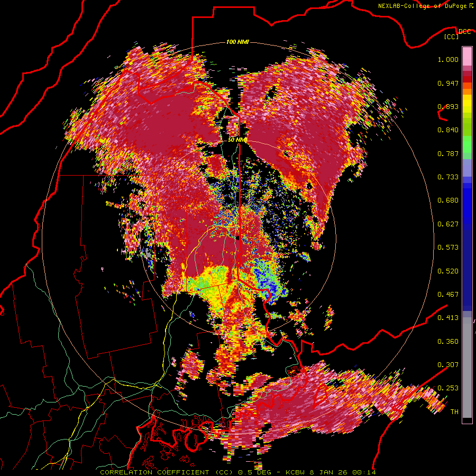Image resolution: width=476 pixels, height=476 pixels.
Task: Click the 0.680 color scale value
Action: (448, 200)
